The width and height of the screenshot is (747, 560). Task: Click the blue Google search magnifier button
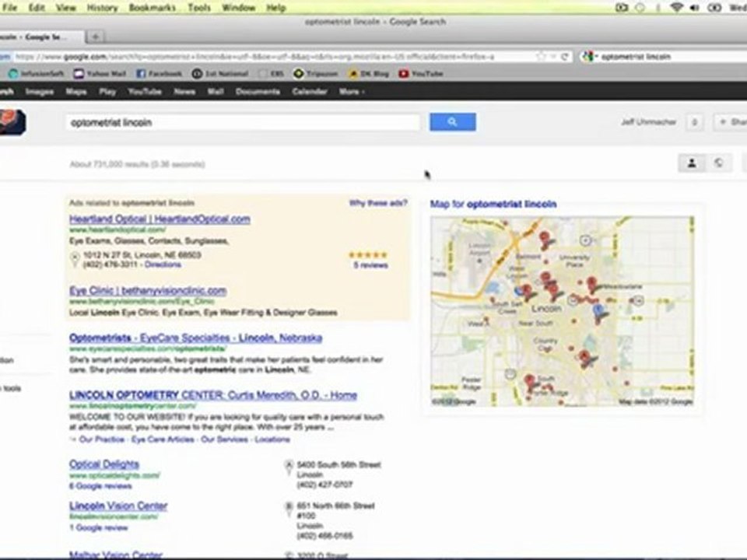pyautogui.click(x=452, y=122)
